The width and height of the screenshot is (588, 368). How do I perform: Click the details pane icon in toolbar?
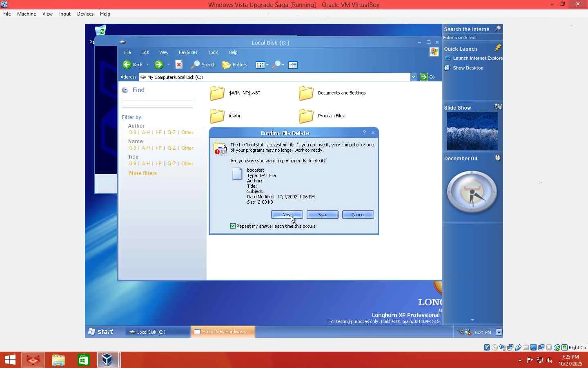tap(293, 65)
